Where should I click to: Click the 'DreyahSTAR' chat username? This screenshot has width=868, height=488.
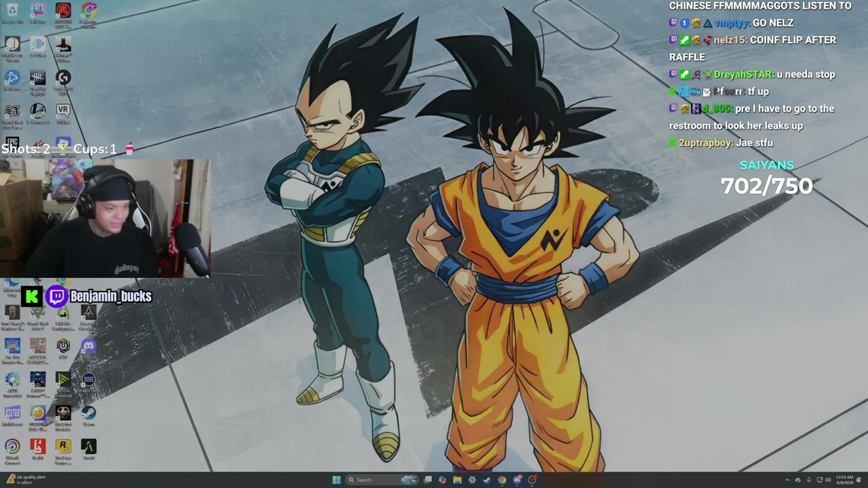click(x=744, y=75)
